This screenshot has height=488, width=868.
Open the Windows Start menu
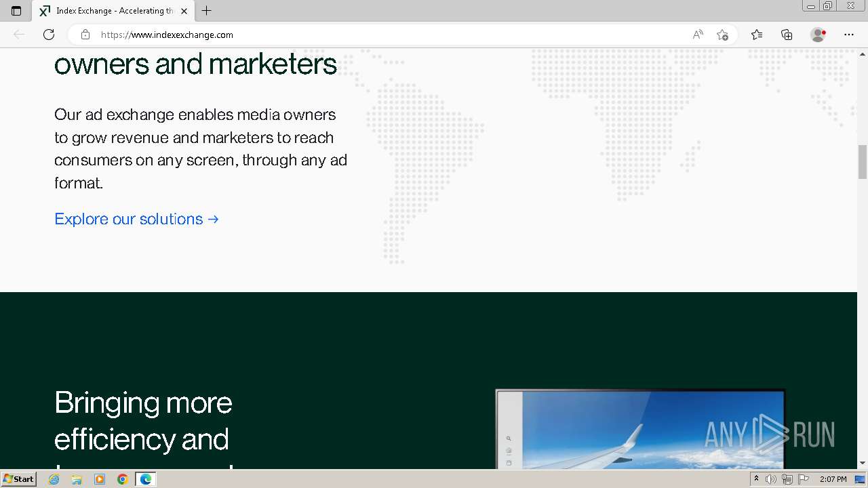coord(18,479)
